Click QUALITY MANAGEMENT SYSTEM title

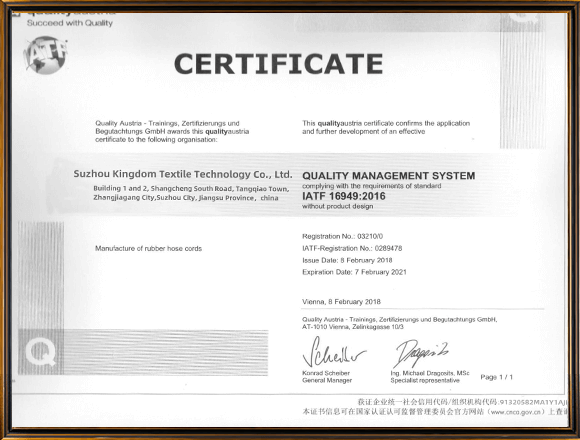[x=388, y=176]
